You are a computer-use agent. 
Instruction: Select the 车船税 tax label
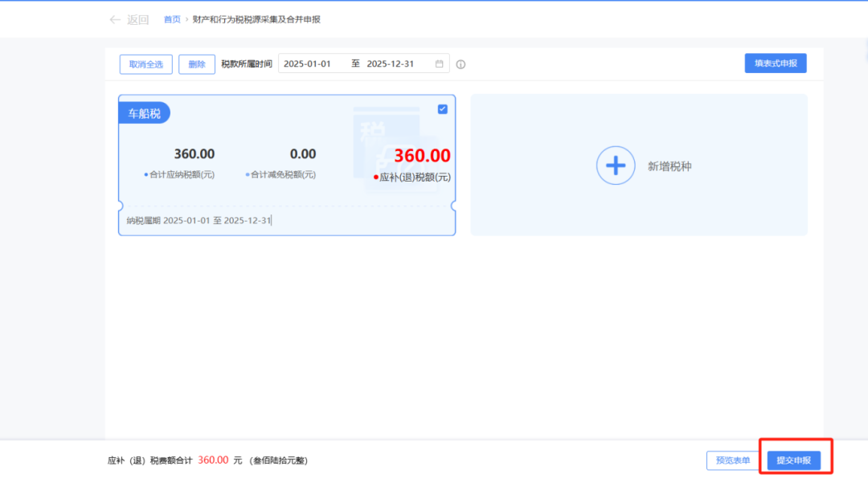(x=145, y=113)
